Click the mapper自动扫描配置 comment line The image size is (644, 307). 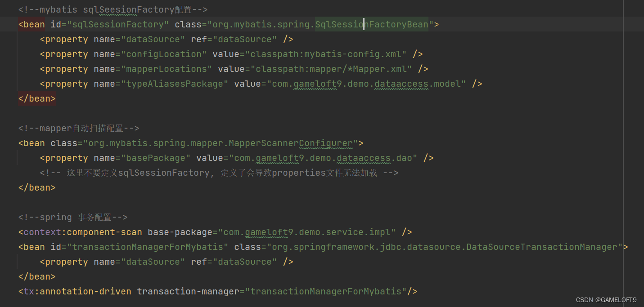click(x=79, y=128)
